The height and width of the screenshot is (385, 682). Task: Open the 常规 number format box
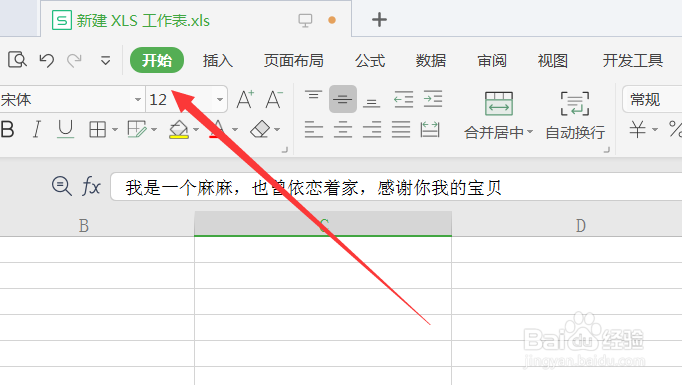click(x=652, y=100)
